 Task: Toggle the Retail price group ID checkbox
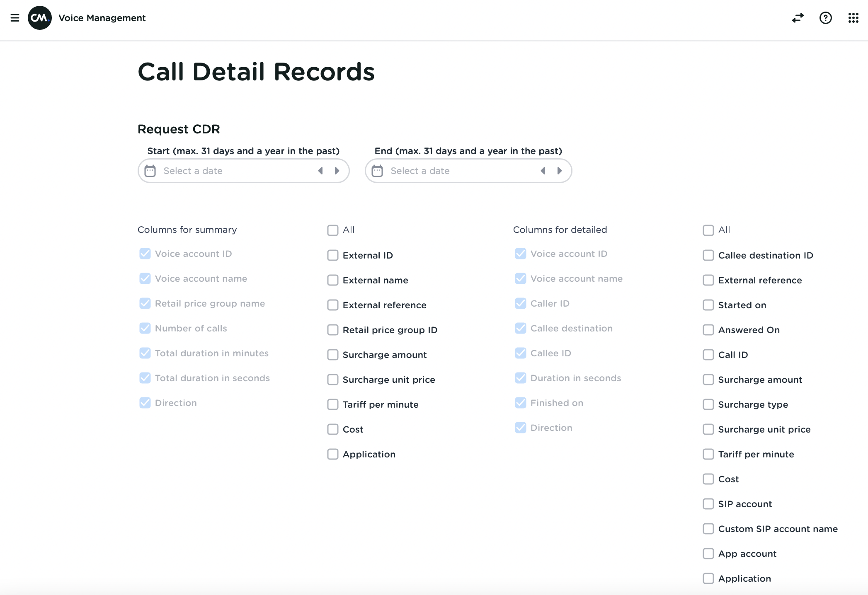point(333,330)
